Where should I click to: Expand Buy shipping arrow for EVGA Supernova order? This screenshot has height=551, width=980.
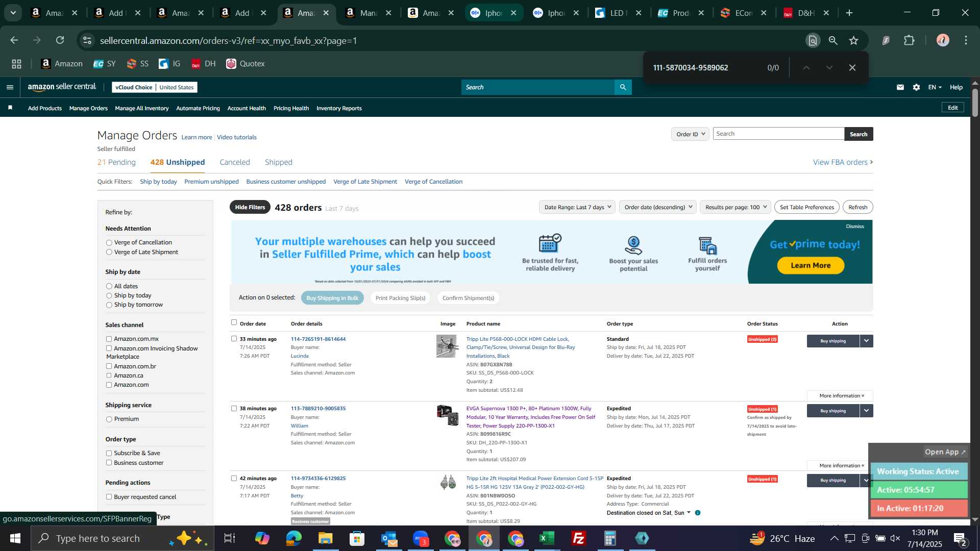(866, 411)
